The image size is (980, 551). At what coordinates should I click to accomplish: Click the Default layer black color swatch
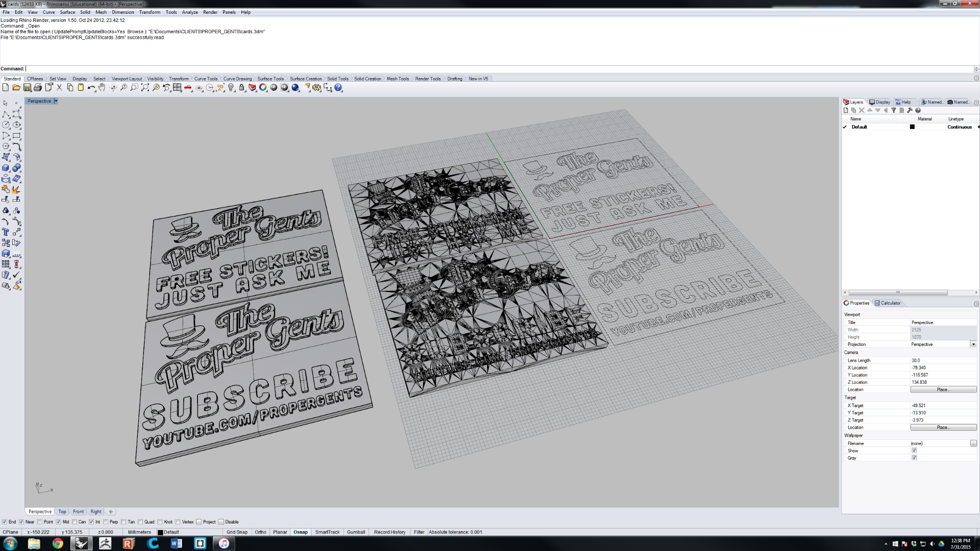[912, 127]
